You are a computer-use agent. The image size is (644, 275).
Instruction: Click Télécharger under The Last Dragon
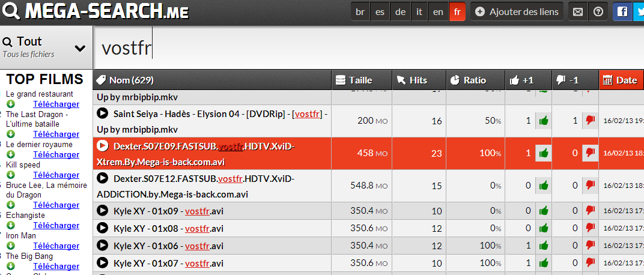coord(56,134)
